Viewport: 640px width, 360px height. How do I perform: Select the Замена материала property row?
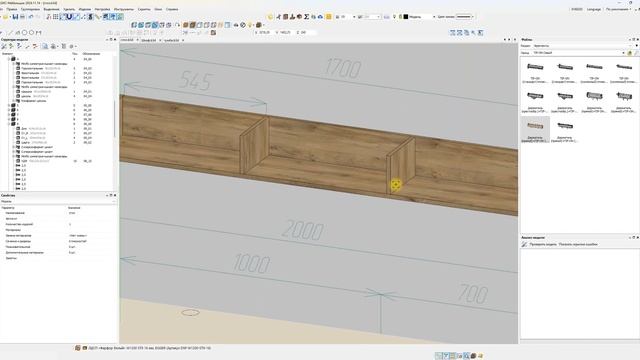pyautogui.click(x=58, y=236)
